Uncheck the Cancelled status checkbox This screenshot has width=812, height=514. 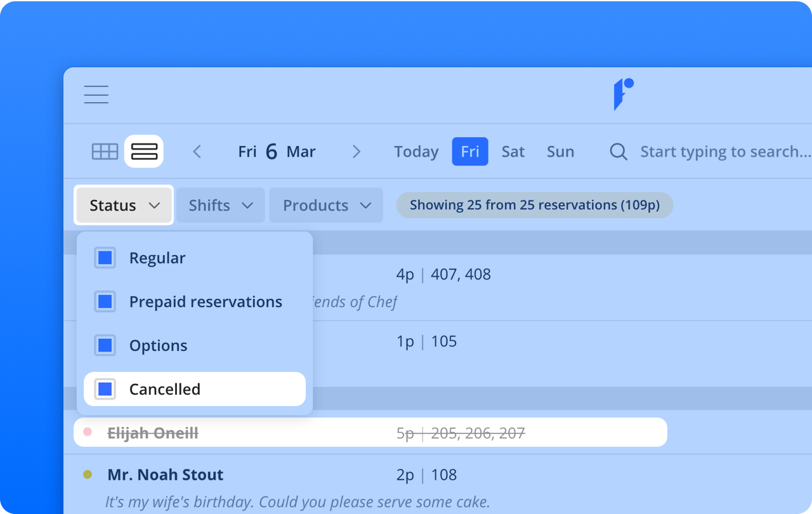click(x=105, y=389)
